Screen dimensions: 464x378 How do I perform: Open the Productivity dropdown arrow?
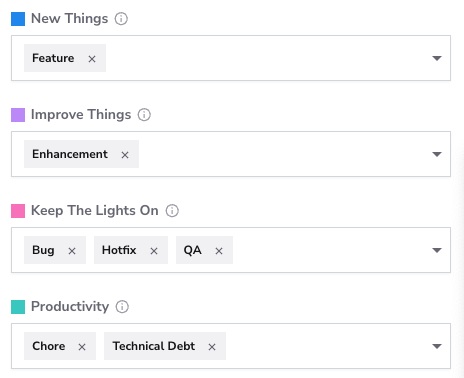[437, 346]
